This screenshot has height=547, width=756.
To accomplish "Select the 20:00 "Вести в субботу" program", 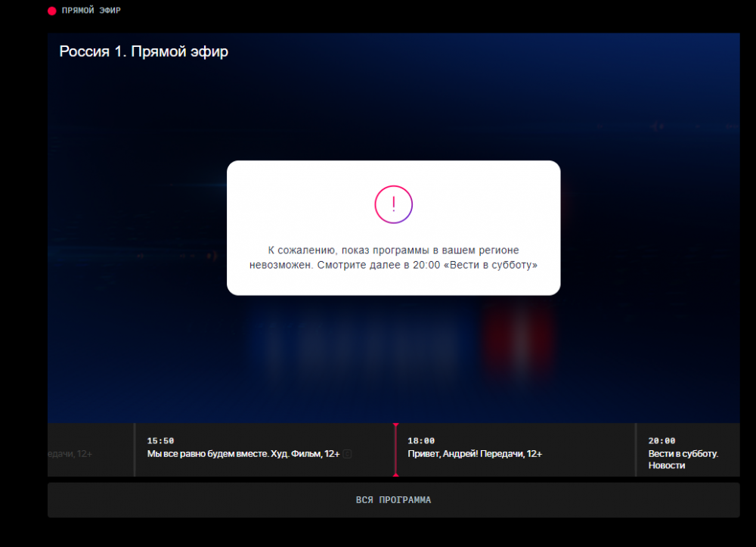I will click(688, 449).
